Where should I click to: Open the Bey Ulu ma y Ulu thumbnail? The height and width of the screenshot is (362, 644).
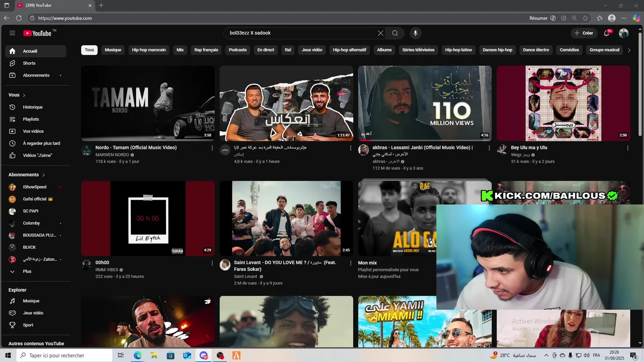(563, 103)
